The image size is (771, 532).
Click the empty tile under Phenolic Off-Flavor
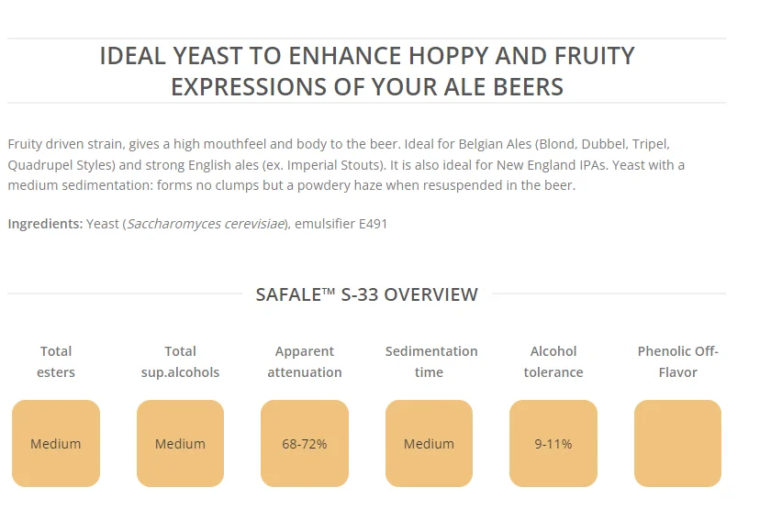[x=677, y=444]
